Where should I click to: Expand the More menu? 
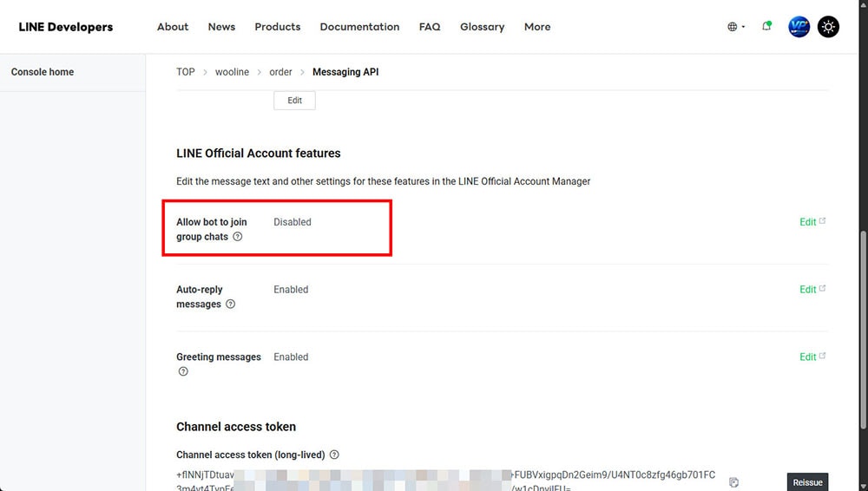click(537, 27)
